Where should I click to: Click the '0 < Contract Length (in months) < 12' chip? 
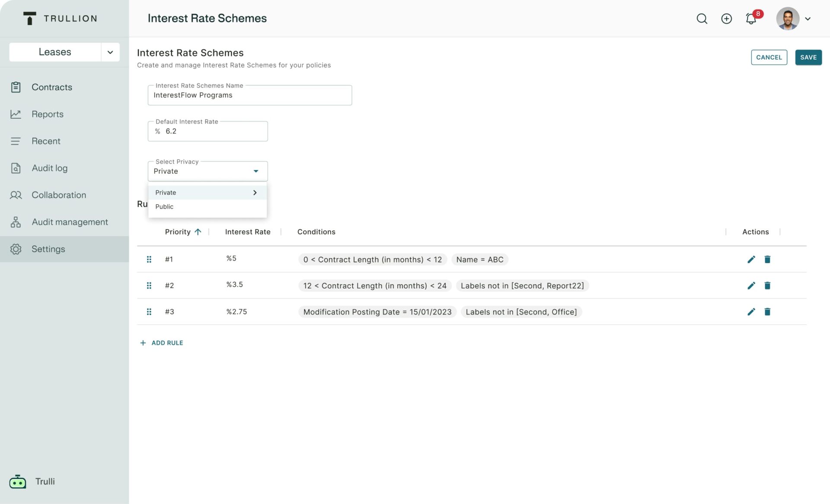point(373,260)
